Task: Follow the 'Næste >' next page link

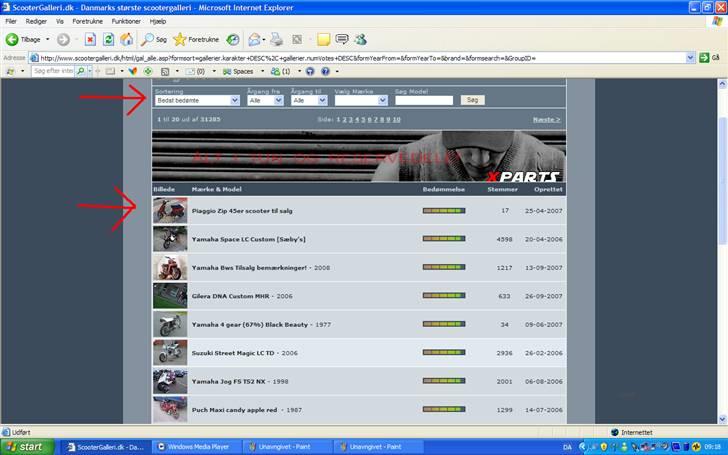Action: tap(546, 119)
